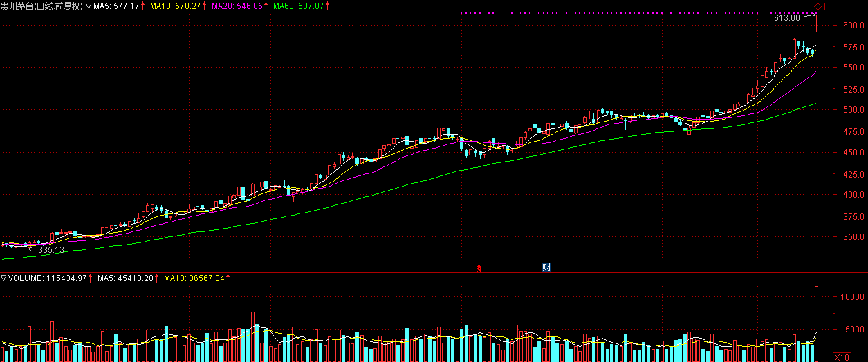Click the X10 volume scale icon

[x=842, y=356]
